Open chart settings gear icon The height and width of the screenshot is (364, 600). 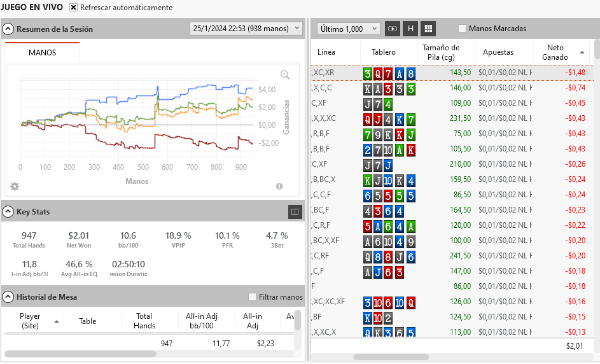click(x=15, y=186)
